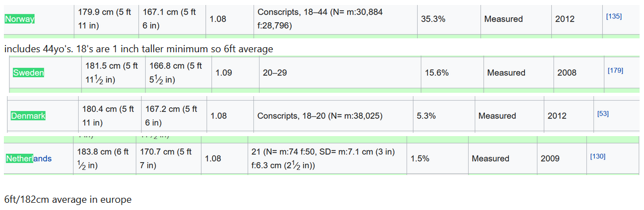The width and height of the screenshot is (644, 210).
Task: Click the 2009 year cell
Action: point(562,158)
